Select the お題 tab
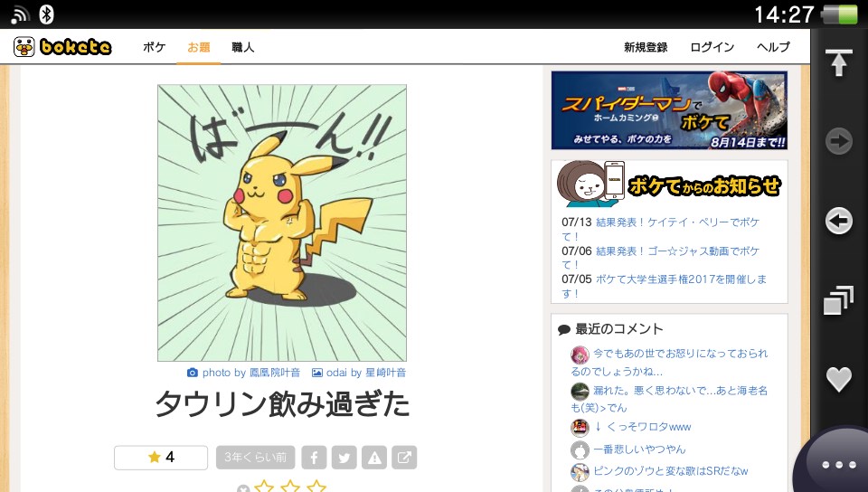This screenshot has height=492, width=868. pyautogui.click(x=198, y=47)
